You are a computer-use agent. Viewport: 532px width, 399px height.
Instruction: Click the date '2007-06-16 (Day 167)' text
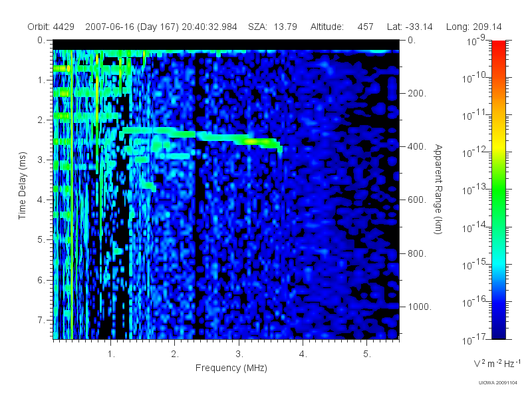(x=132, y=27)
